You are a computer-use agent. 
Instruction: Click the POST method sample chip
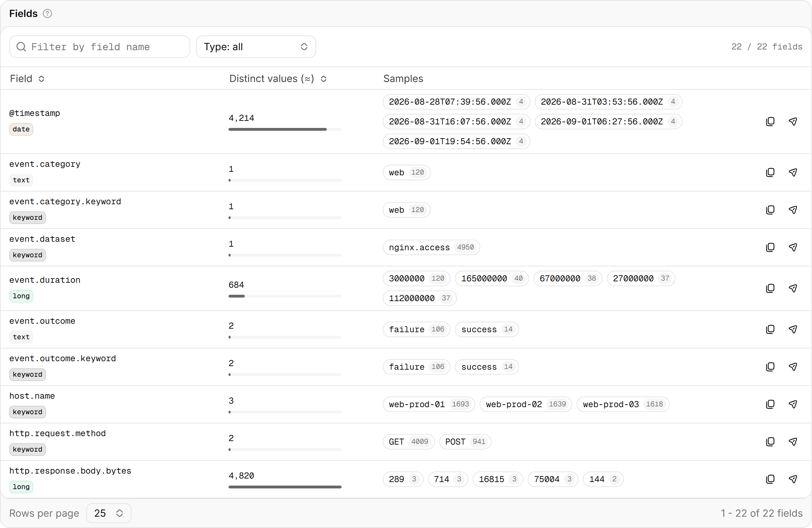[465, 442]
